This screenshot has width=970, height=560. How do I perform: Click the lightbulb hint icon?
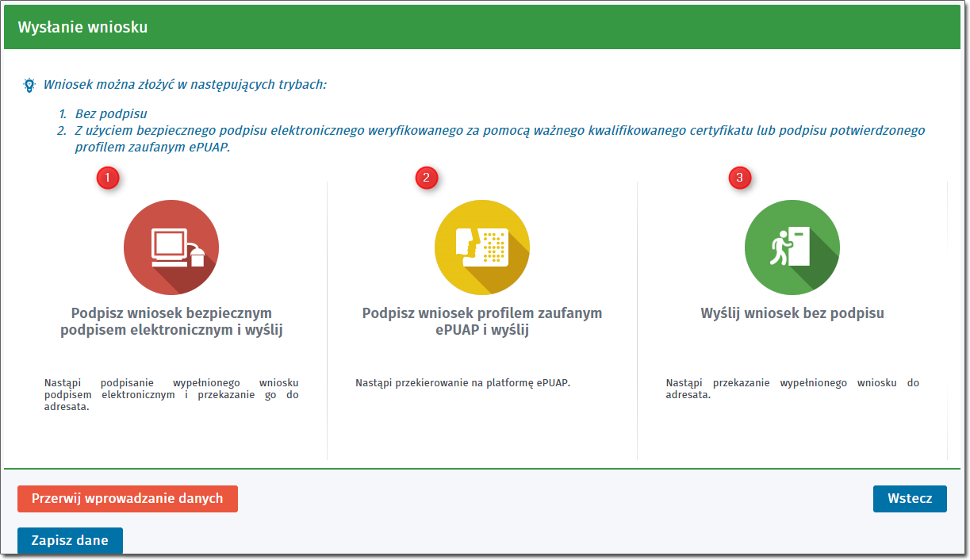tap(29, 84)
